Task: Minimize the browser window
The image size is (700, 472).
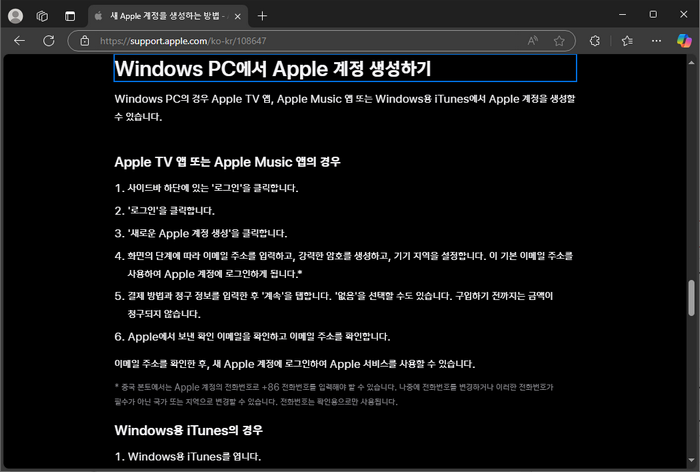Action: [x=622, y=15]
